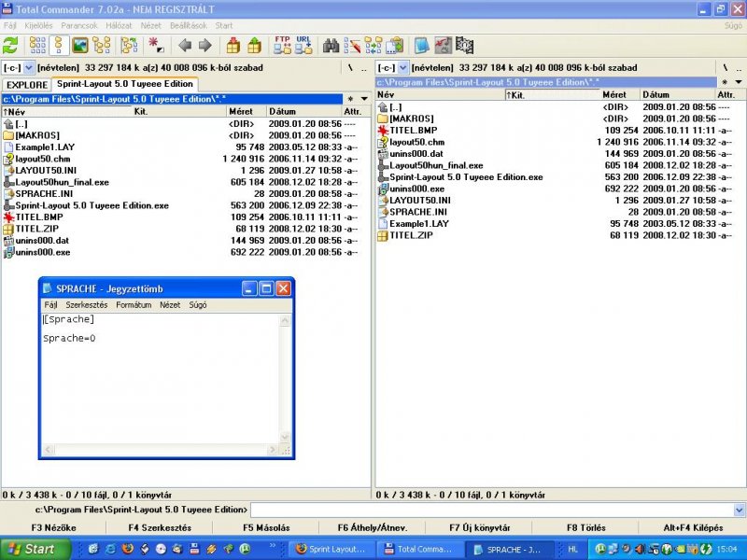
Task: Click the synchronize directories icon
Action: [x=373, y=46]
